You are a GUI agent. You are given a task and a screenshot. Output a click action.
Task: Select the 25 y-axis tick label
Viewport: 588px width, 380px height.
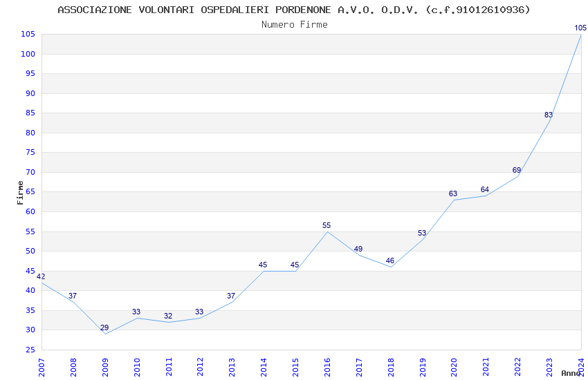pos(30,350)
